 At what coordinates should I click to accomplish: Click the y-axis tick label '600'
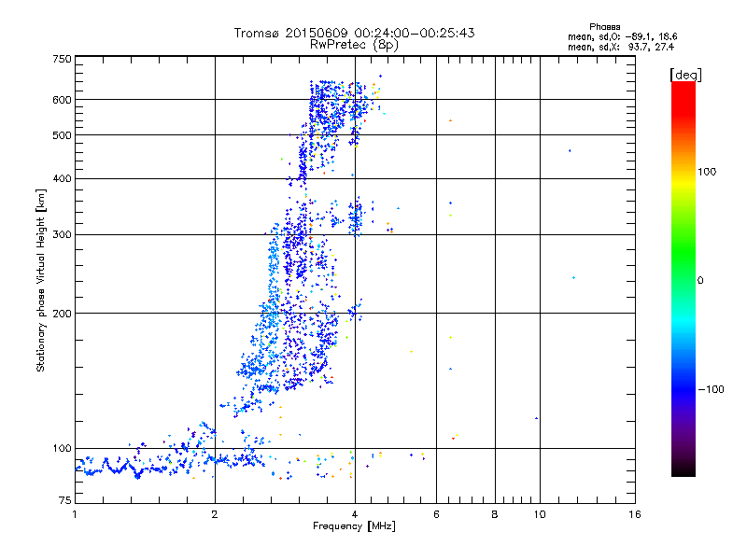pos(62,100)
